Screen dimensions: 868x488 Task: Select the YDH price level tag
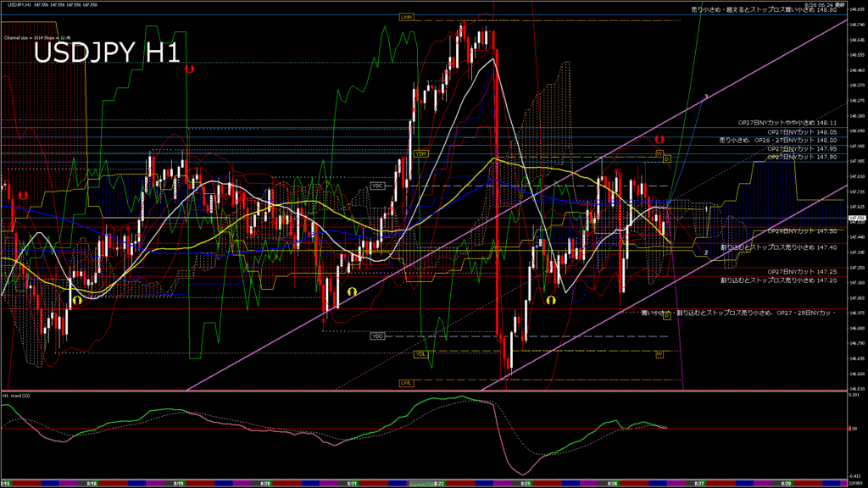421,153
